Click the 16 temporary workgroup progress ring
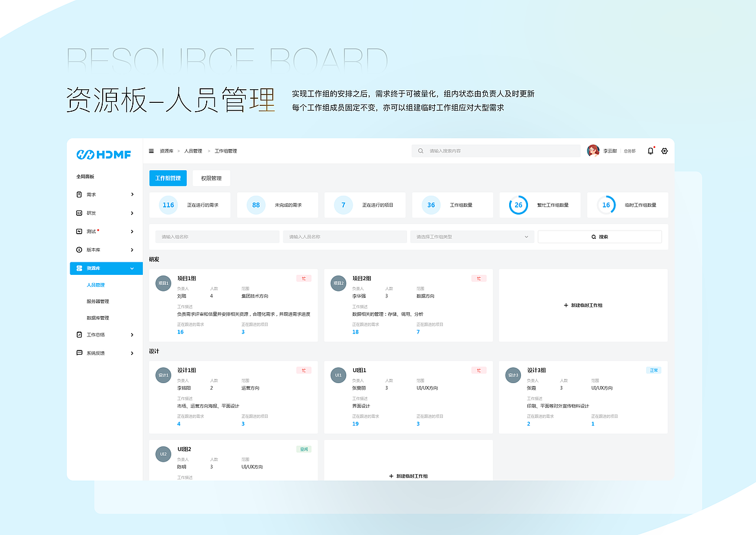756x535 pixels. 605,205
